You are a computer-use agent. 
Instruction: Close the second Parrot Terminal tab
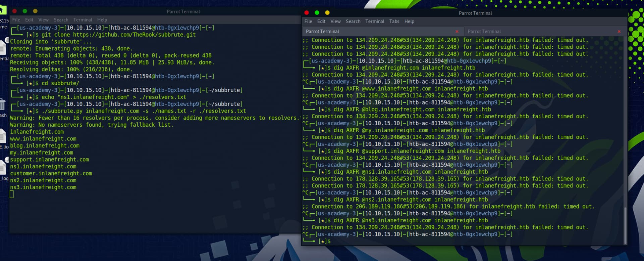tap(619, 32)
